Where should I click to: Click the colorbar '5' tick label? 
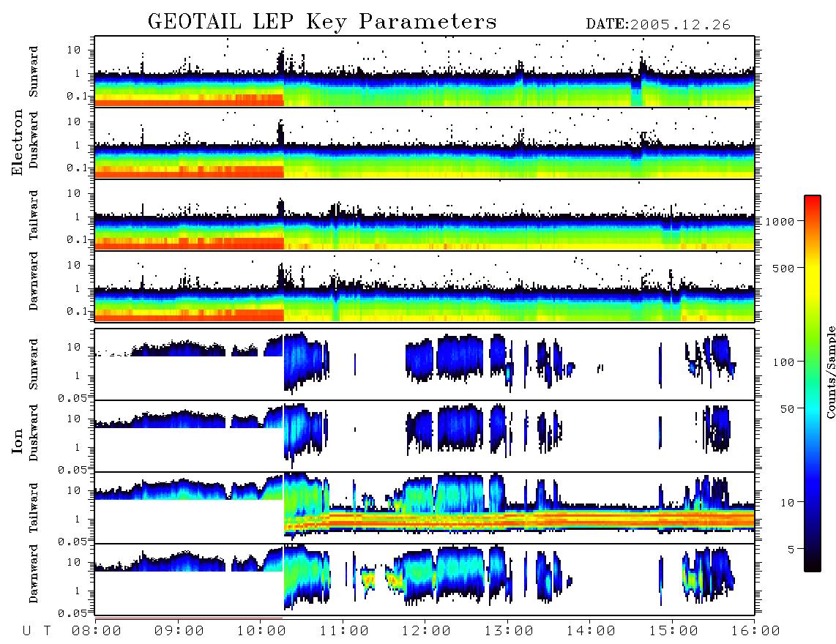[791, 550]
